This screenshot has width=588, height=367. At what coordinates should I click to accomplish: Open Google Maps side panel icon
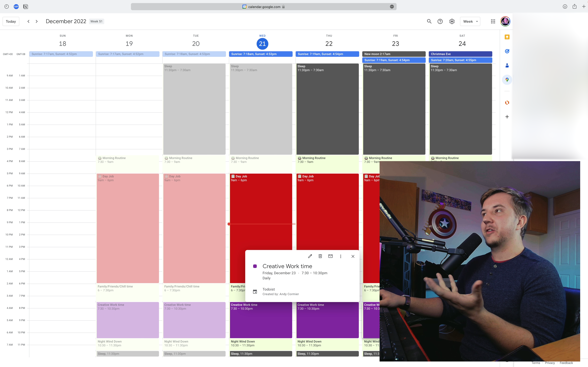click(507, 80)
